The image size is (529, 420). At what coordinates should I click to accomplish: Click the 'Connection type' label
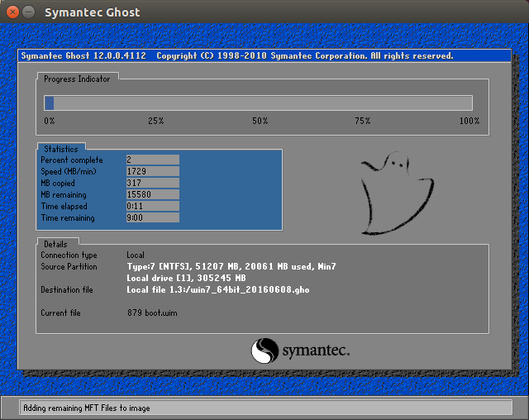pyautogui.click(x=69, y=255)
